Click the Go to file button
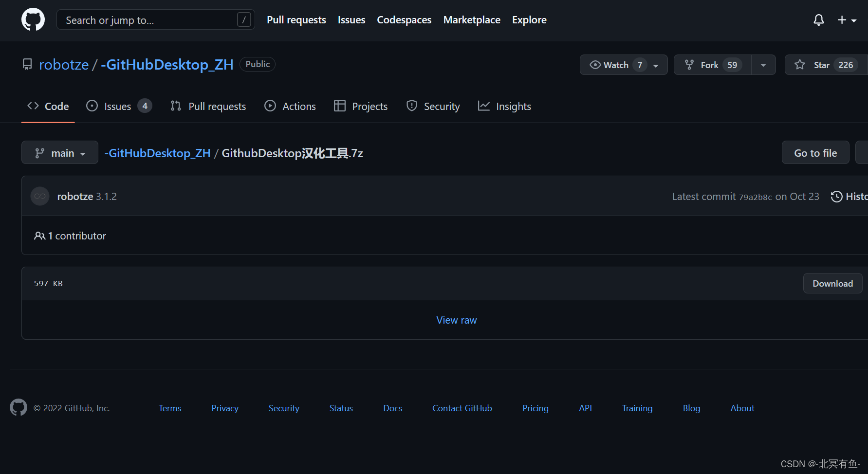The image size is (868, 474). click(815, 152)
